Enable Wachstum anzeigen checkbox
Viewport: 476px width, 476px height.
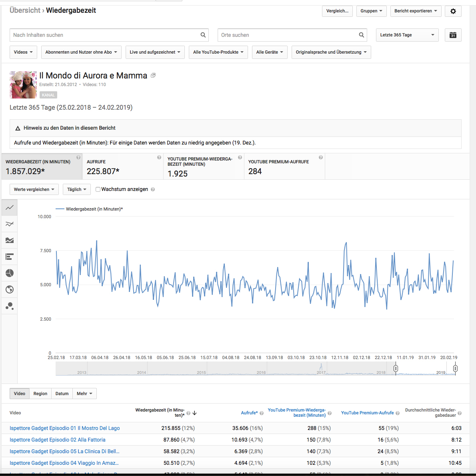[x=98, y=189]
